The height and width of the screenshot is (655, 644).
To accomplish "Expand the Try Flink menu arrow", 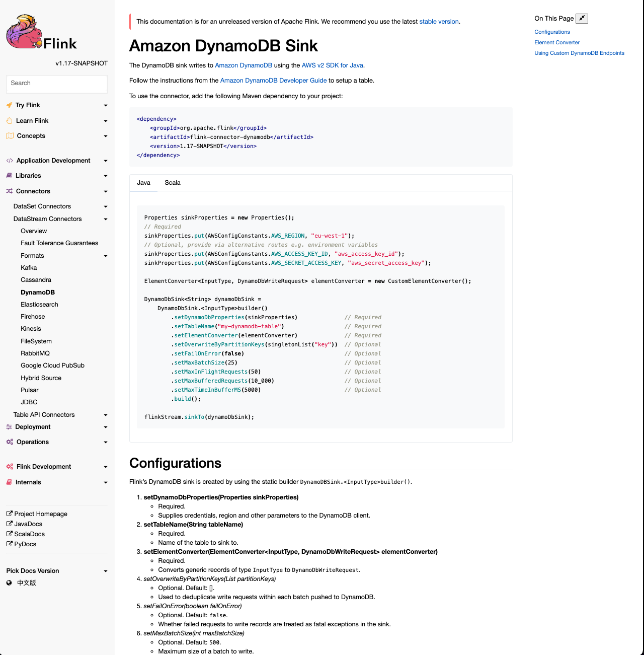I will point(106,105).
